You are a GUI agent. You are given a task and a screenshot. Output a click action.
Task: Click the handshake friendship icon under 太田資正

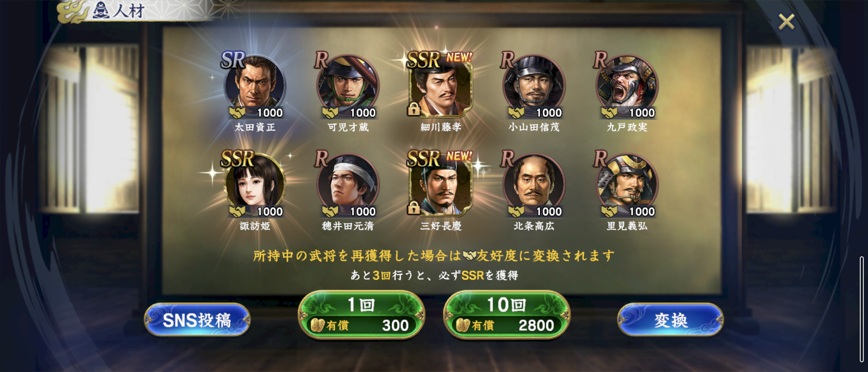coord(237,112)
